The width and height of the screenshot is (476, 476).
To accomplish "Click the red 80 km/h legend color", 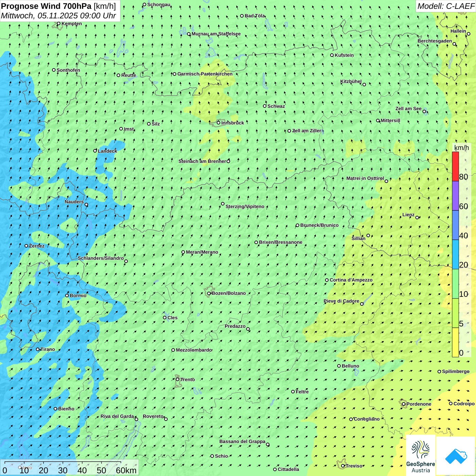I will tap(455, 166).
